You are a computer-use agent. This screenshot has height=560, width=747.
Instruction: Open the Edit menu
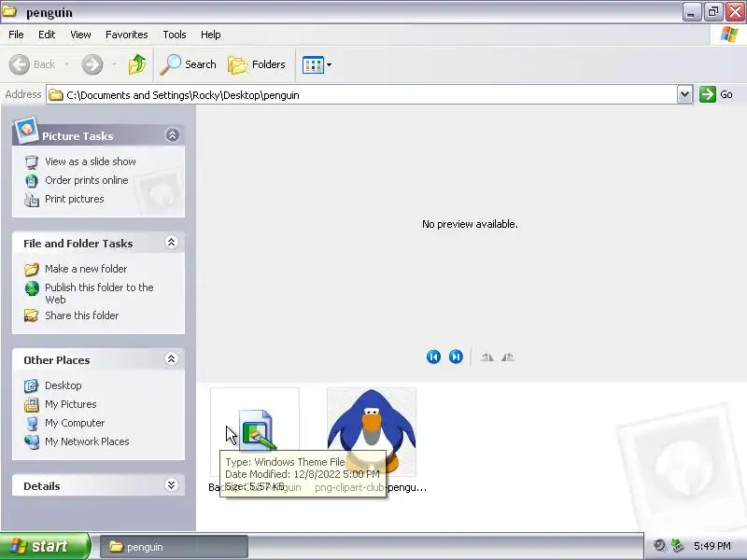point(47,35)
